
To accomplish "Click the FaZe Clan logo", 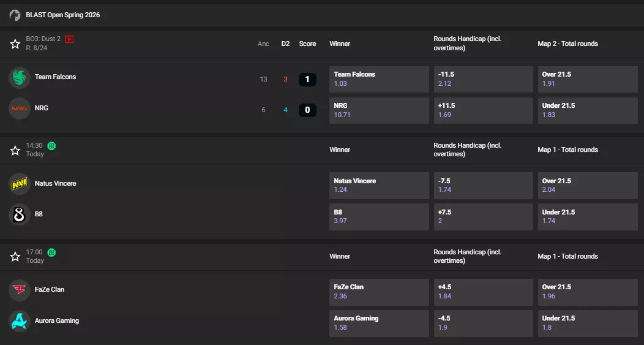I will tap(20, 290).
